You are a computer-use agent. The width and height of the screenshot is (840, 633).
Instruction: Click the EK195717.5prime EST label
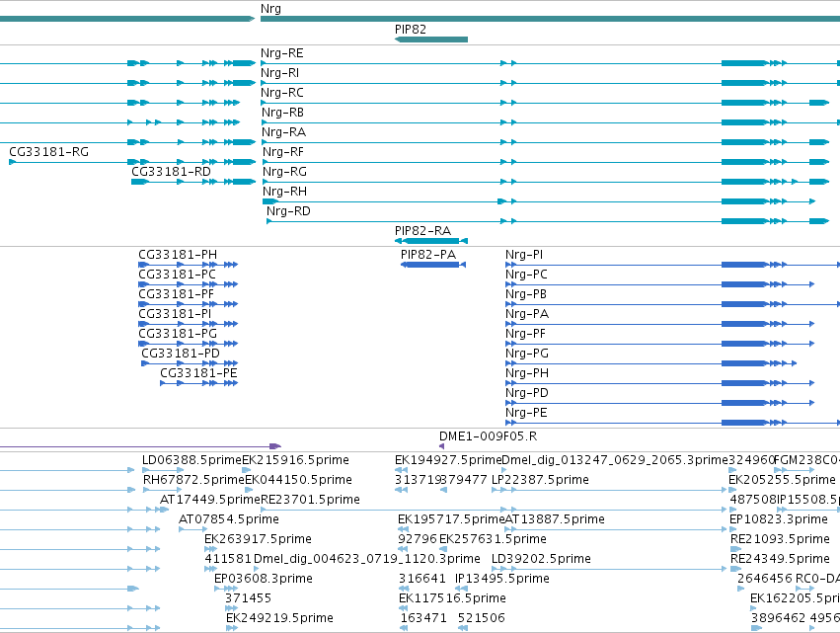coord(451,519)
